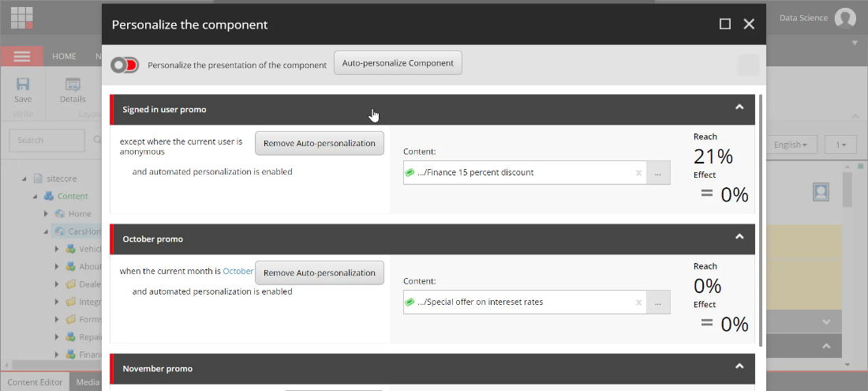Select the HOME ribbon tab
The height and width of the screenshot is (391, 868).
[x=64, y=56]
